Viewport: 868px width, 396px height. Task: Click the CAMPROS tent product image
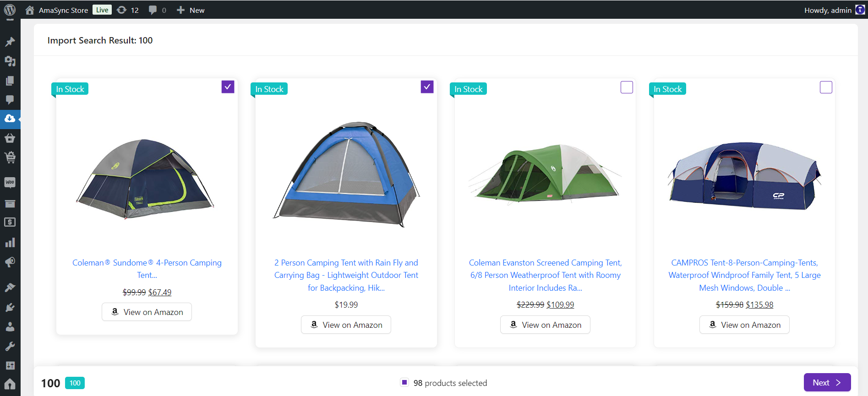click(744, 176)
